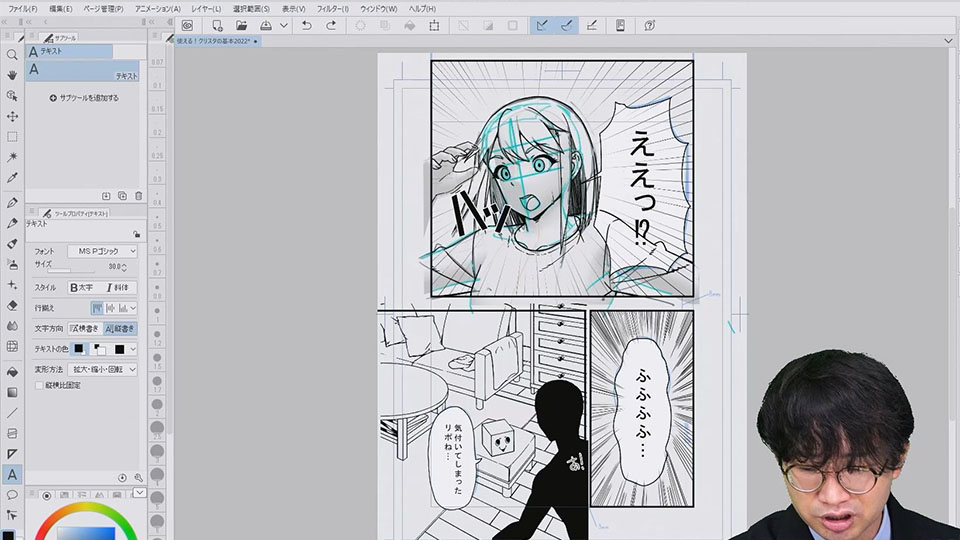Adjust font size stepper arrows
The height and width of the screenshot is (540, 960).
pos(124,268)
